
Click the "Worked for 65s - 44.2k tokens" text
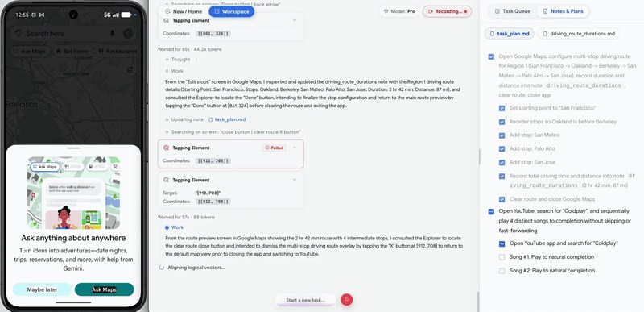click(190, 49)
